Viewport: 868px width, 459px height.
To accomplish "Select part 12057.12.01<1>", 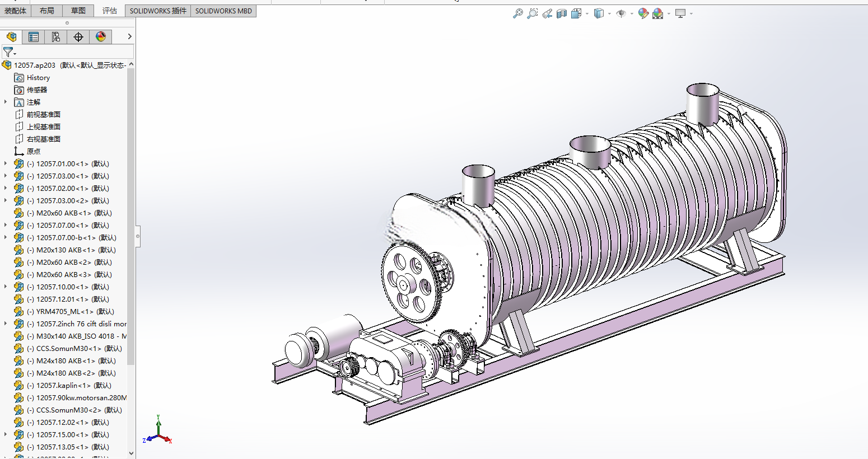I will point(68,299).
